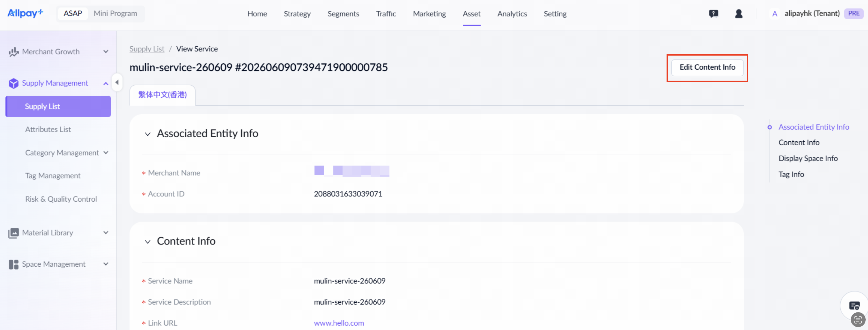Collapse the sidebar with the arrow handle
868x330 pixels.
coord(117,82)
